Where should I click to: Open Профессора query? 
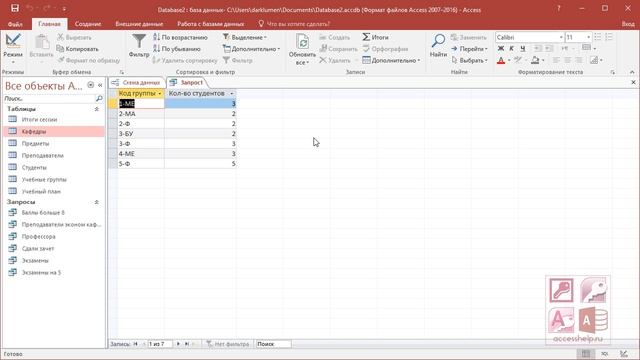tap(53, 236)
